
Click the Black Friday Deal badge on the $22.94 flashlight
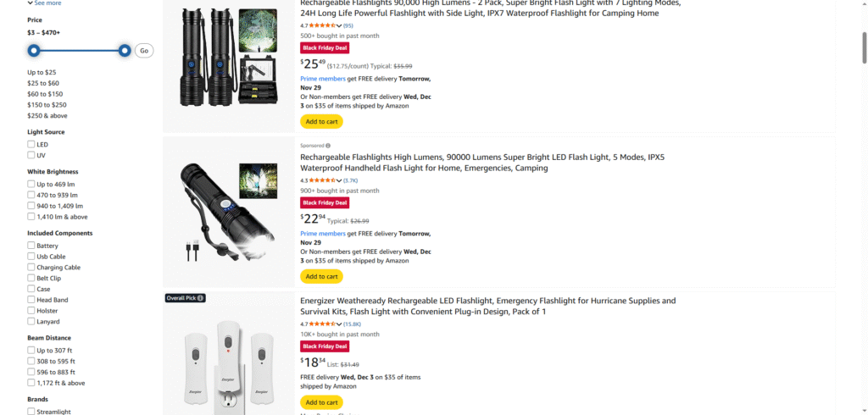point(324,202)
